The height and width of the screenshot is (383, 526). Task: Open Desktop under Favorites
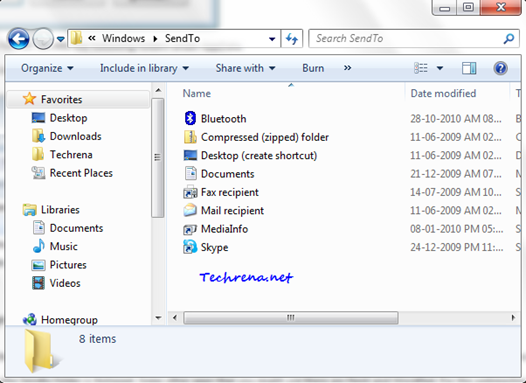point(68,118)
